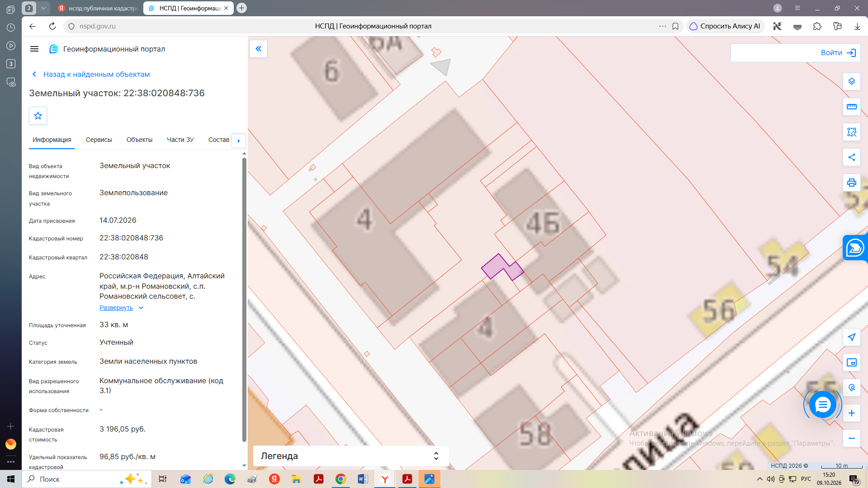Click the highlighted purple land parcel

497,265
